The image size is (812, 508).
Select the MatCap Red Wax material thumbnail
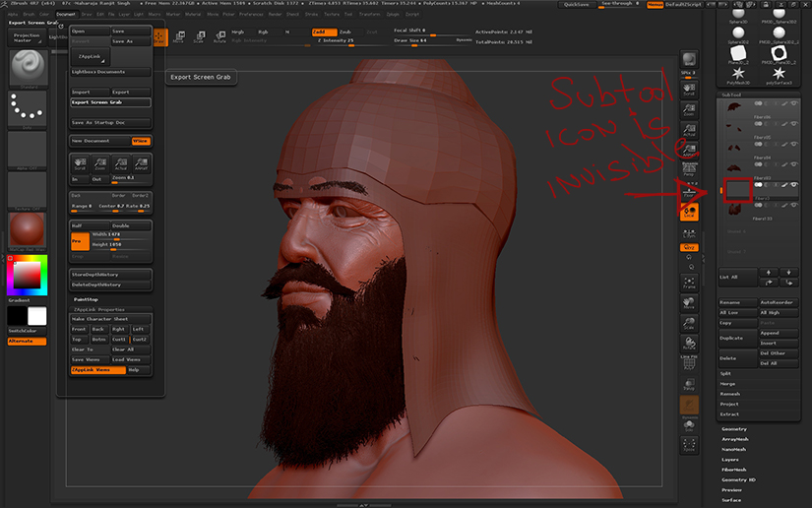coord(27,230)
